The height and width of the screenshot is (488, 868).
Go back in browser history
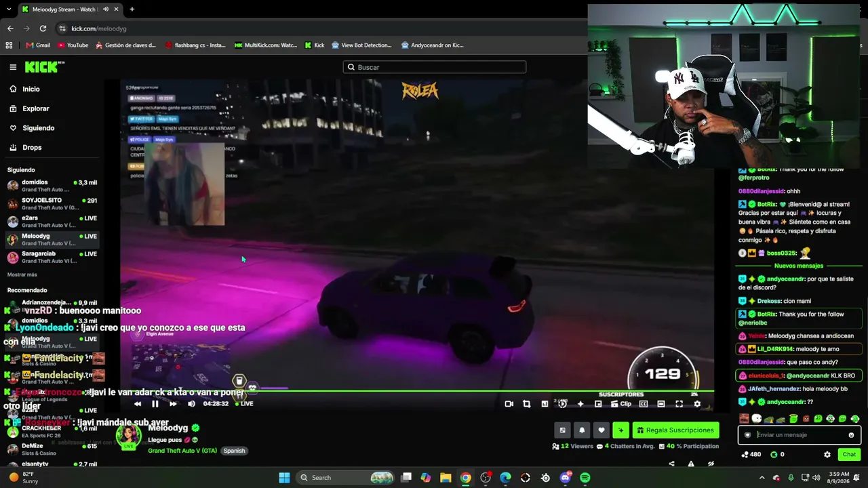click(x=10, y=28)
